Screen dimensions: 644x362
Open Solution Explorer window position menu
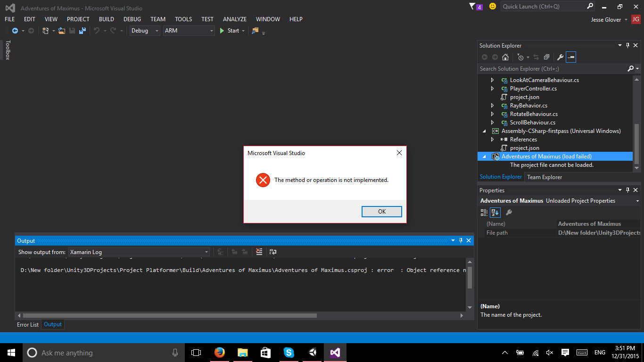point(620,46)
